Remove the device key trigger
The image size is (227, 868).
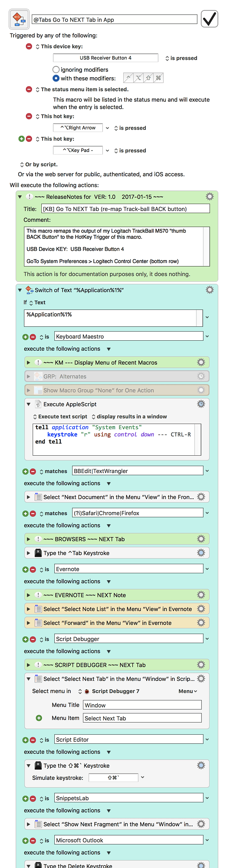tap(29, 46)
